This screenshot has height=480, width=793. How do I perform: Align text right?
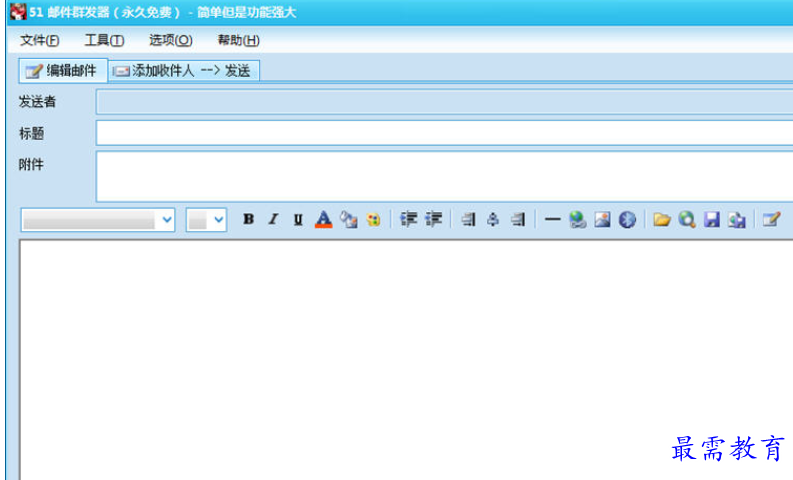click(518, 220)
